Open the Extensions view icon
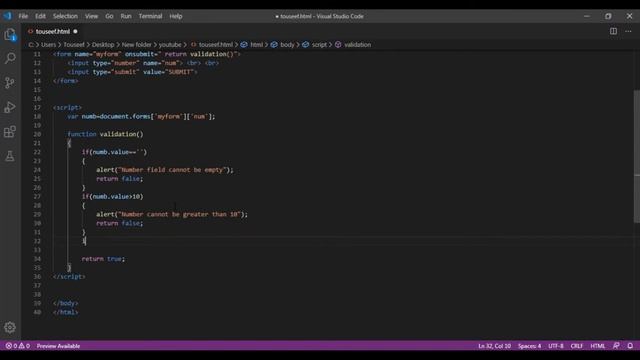 point(10,131)
